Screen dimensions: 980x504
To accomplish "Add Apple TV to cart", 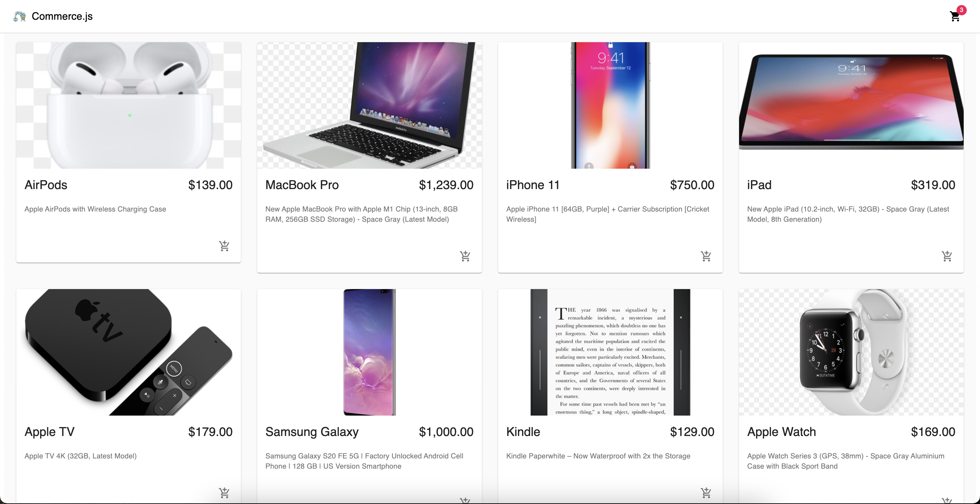I will click(224, 492).
